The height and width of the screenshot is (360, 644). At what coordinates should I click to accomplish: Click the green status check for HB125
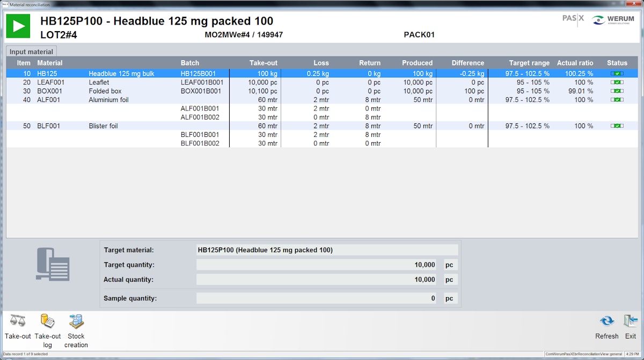tap(616, 74)
